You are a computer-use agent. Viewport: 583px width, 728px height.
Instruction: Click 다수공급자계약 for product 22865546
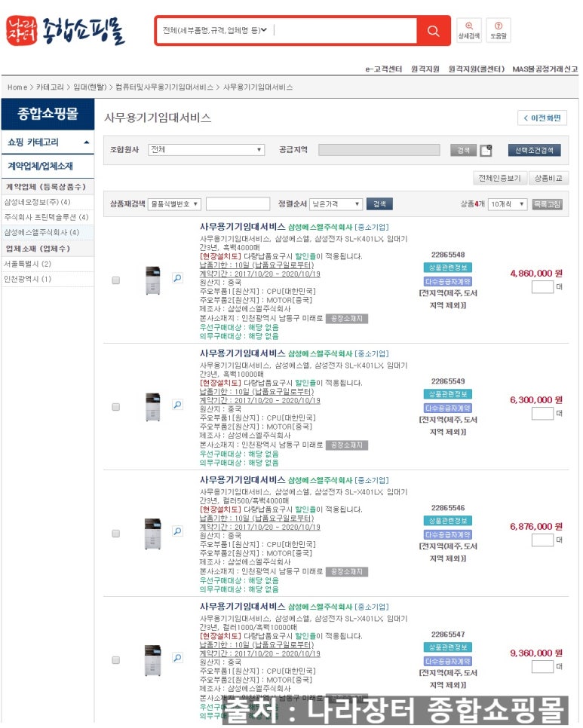click(x=448, y=535)
